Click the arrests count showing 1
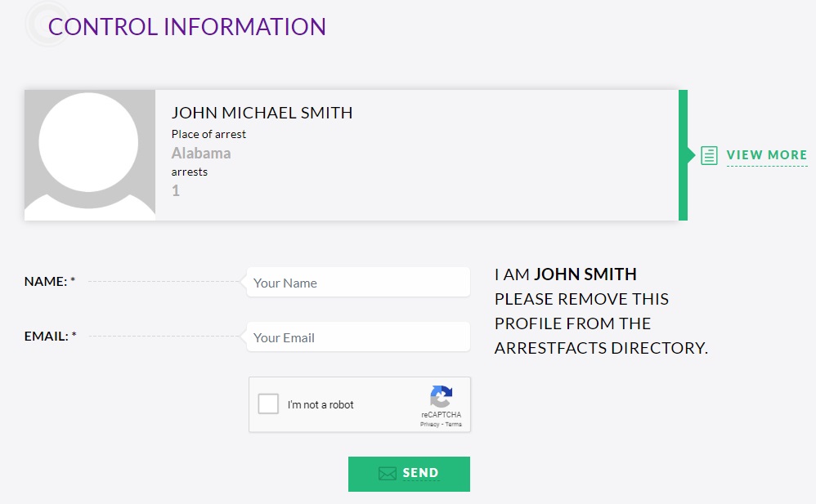 pos(176,190)
